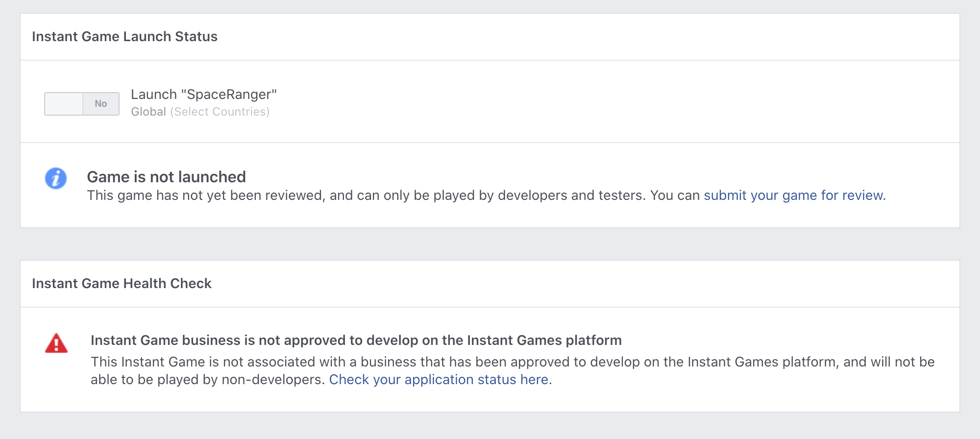Open "submit your game for review" link

tap(793, 195)
